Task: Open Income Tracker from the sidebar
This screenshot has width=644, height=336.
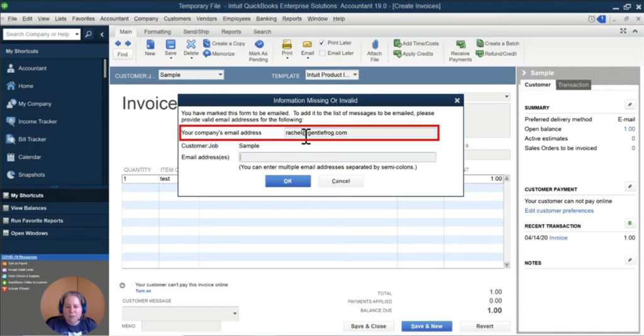Action: point(37,121)
